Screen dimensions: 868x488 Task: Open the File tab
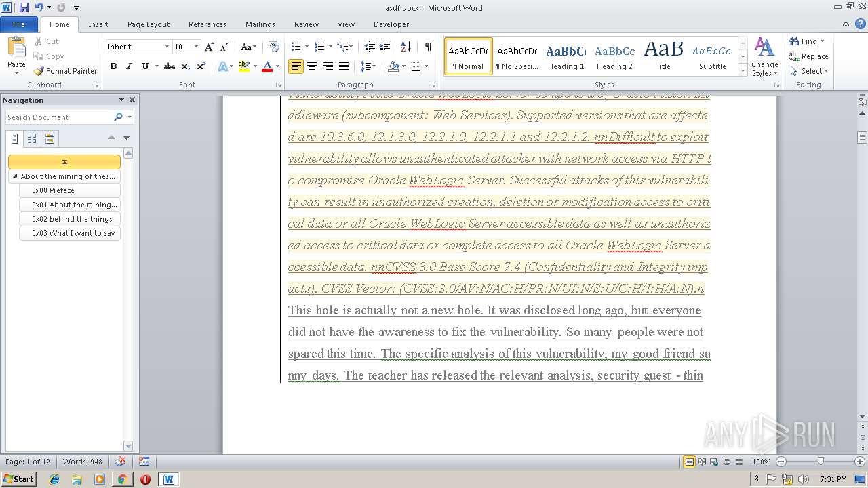coord(19,24)
